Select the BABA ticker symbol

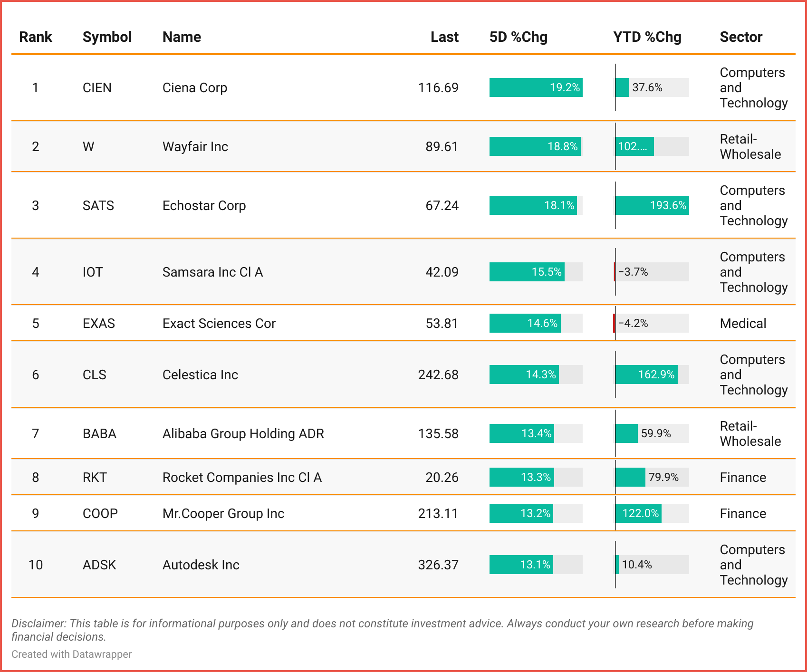point(99,433)
